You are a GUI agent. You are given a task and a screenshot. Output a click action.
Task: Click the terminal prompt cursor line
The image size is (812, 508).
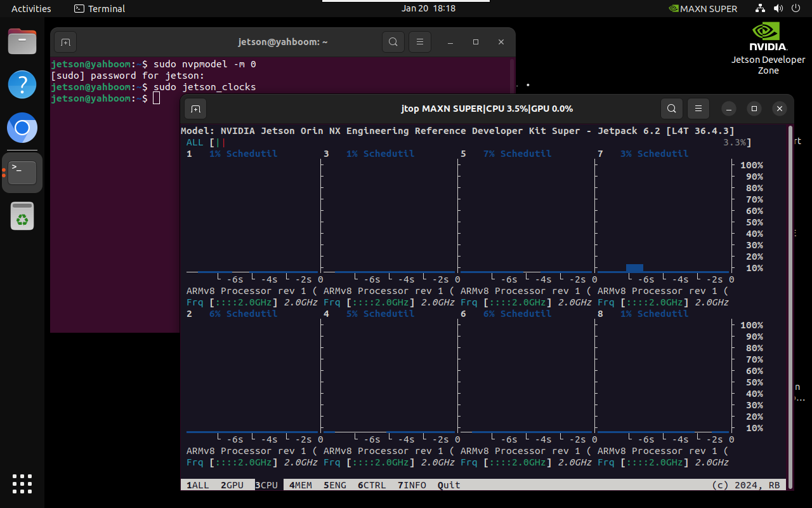[x=105, y=98]
